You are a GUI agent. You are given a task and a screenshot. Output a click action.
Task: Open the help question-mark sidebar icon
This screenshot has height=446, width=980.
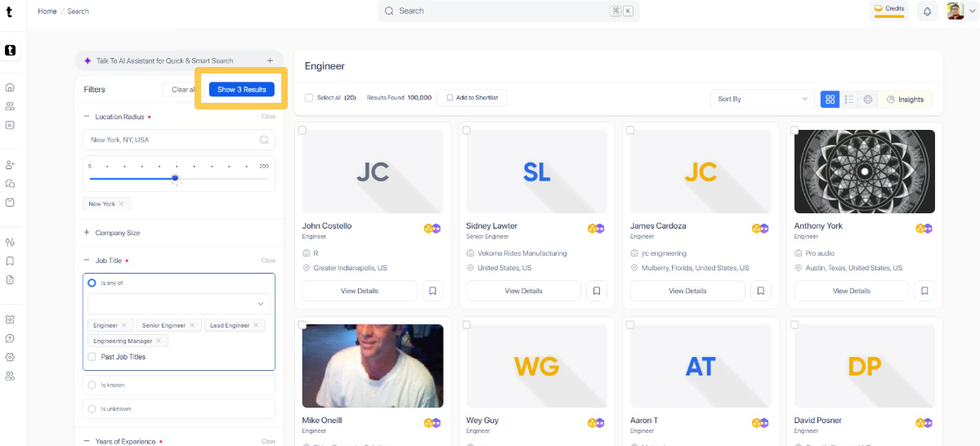[x=10, y=338]
